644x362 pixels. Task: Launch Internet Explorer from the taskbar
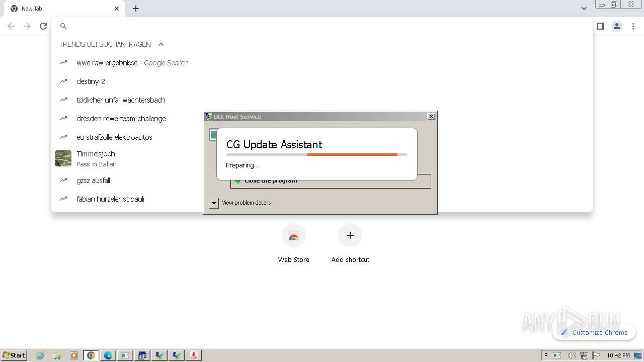[40, 355]
